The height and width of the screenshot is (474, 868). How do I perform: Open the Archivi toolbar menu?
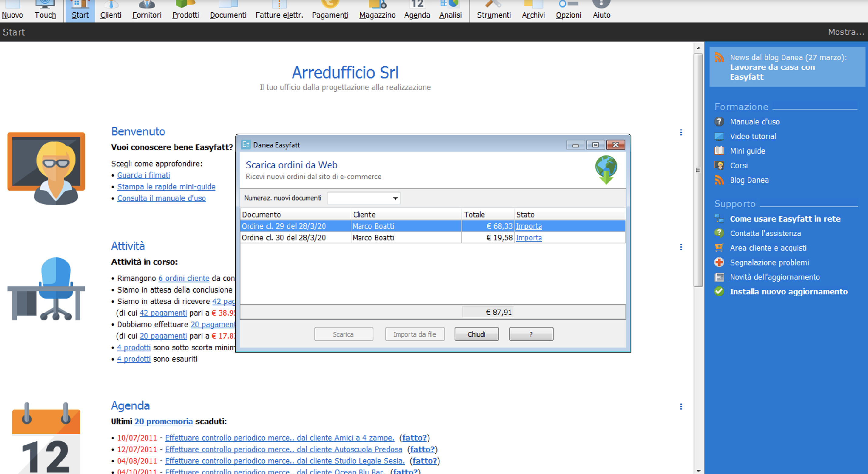(533, 11)
